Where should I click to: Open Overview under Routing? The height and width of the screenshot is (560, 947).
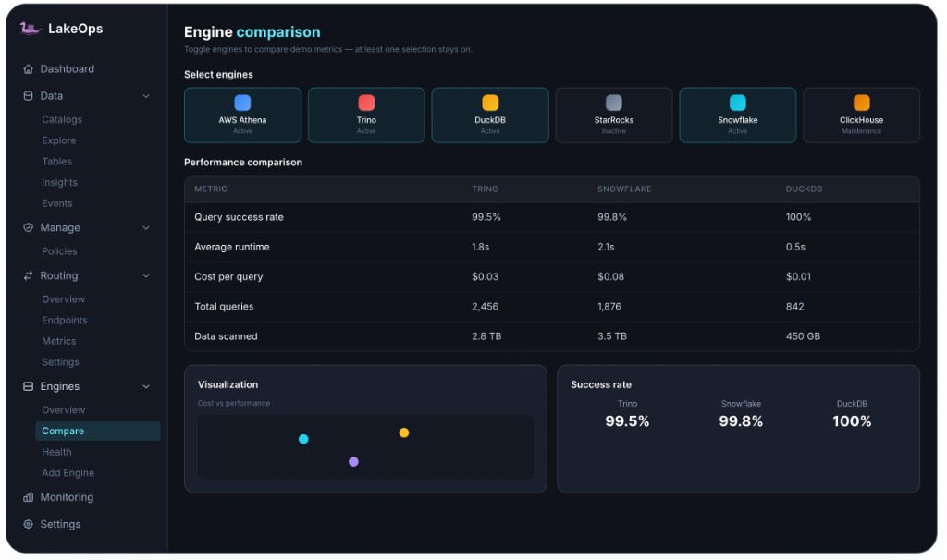(x=64, y=298)
